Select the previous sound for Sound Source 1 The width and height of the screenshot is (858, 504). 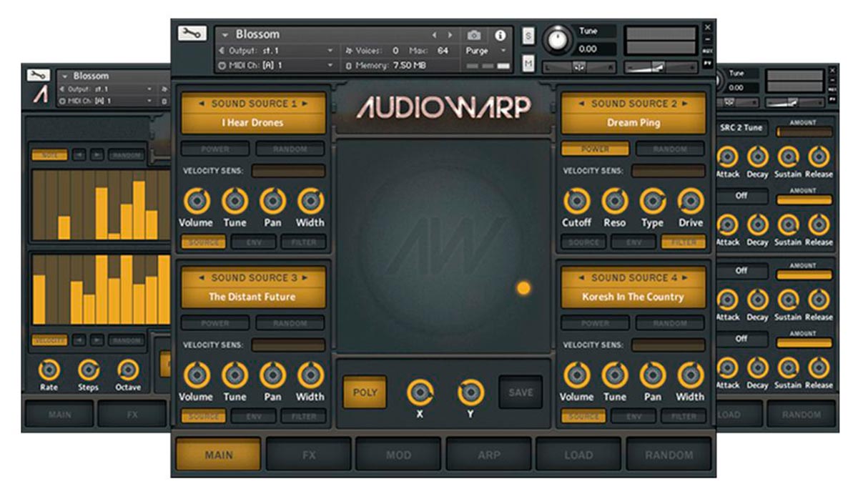point(202,104)
